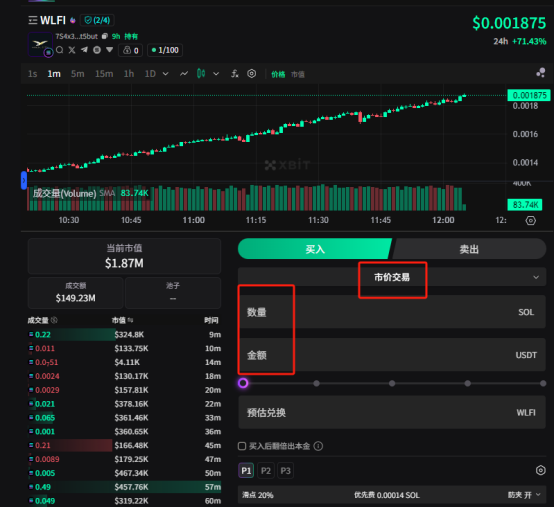Open the token list menu beside WLFI
The height and width of the screenshot is (508, 554).
(33, 20)
